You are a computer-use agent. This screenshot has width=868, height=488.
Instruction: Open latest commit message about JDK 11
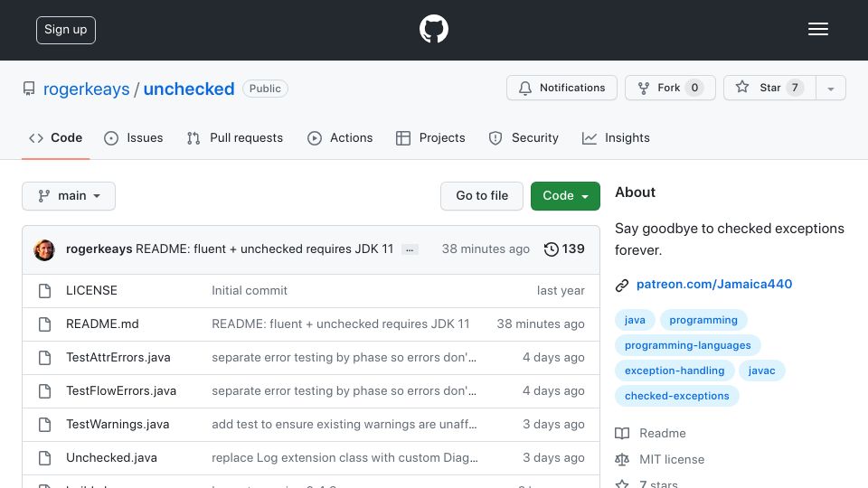click(265, 249)
